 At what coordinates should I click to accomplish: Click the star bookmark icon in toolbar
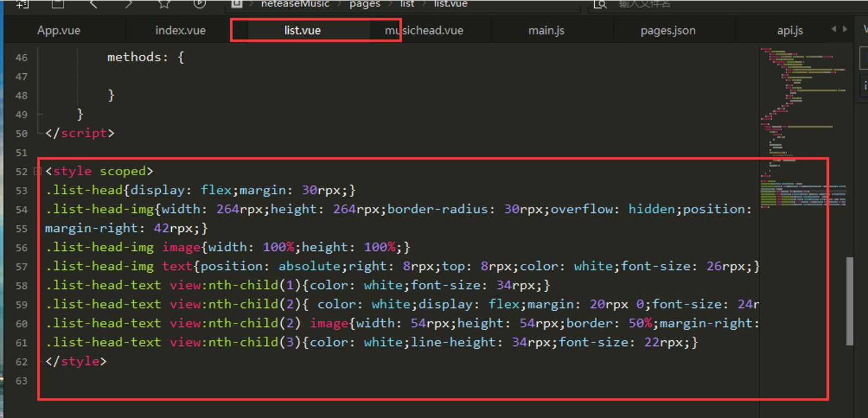[164, 4]
